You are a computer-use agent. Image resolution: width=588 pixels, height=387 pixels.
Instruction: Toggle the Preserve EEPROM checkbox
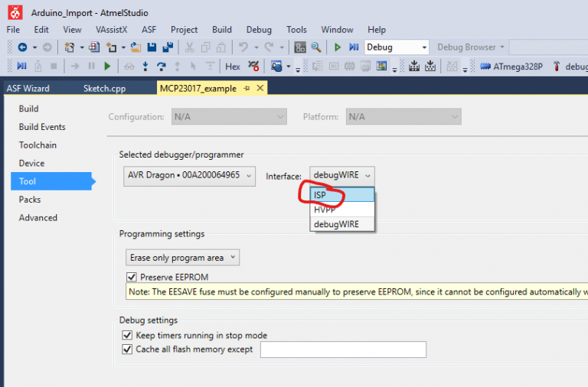(x=131, y=277)
